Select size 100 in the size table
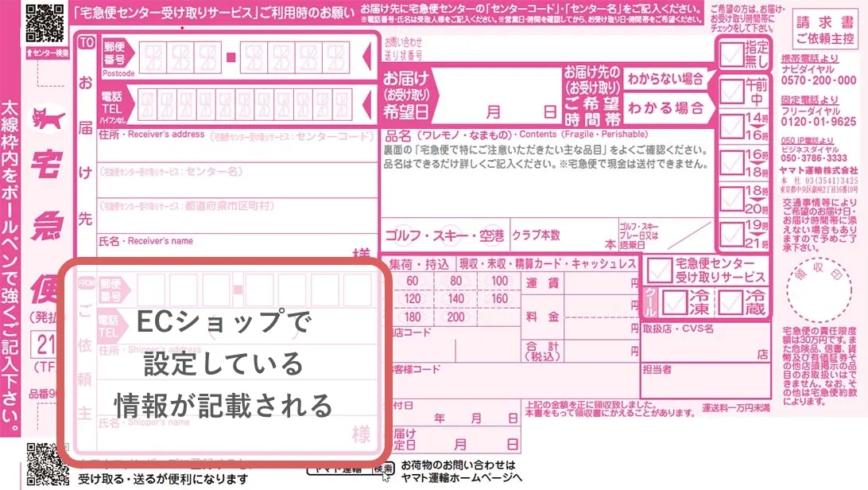This screenshot has height=490, width=868. [x=499, y=281]
